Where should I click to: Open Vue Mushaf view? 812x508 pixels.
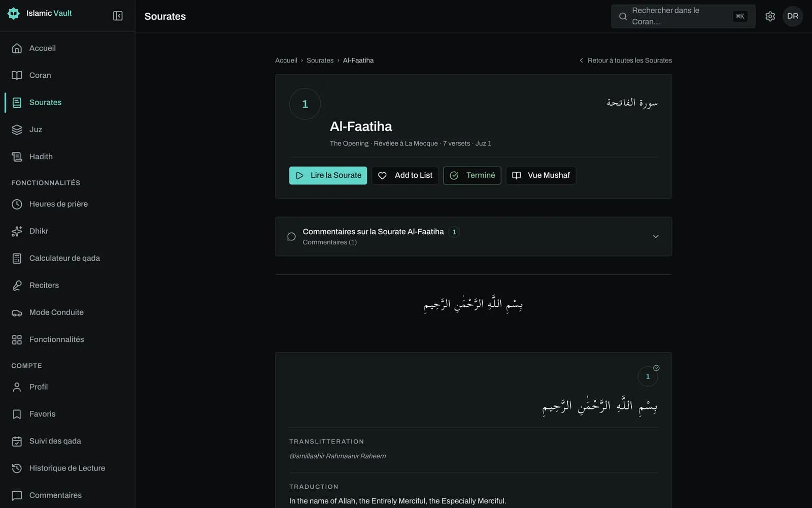coord(541,175)
